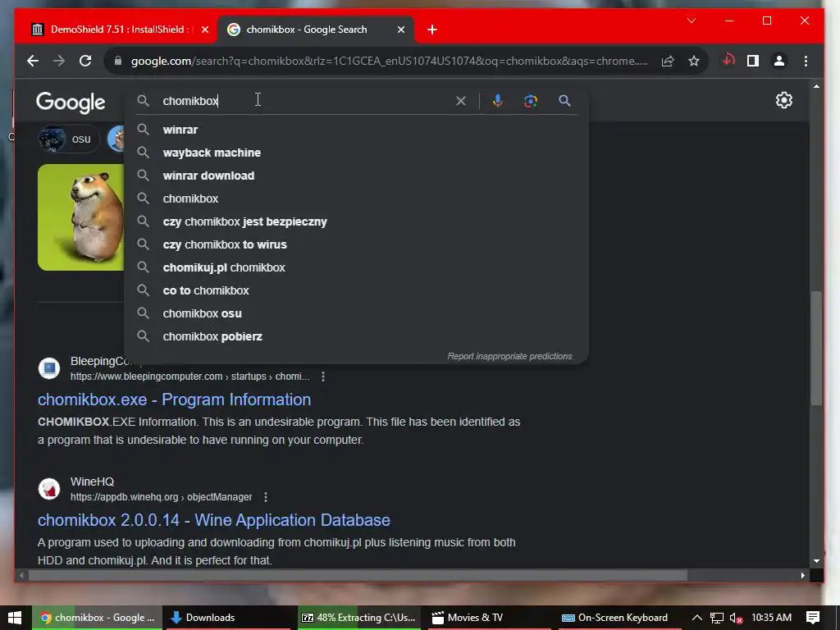Pick the 'chomikuj.pl chomikbox' suggestion
The image size is (840, 630).
tap(356, 268)
